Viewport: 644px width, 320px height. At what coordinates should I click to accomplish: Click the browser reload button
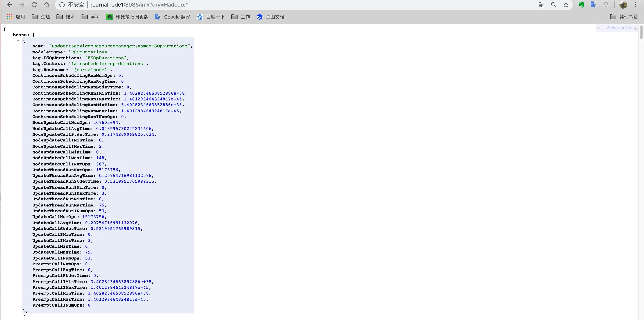point(34,4)
